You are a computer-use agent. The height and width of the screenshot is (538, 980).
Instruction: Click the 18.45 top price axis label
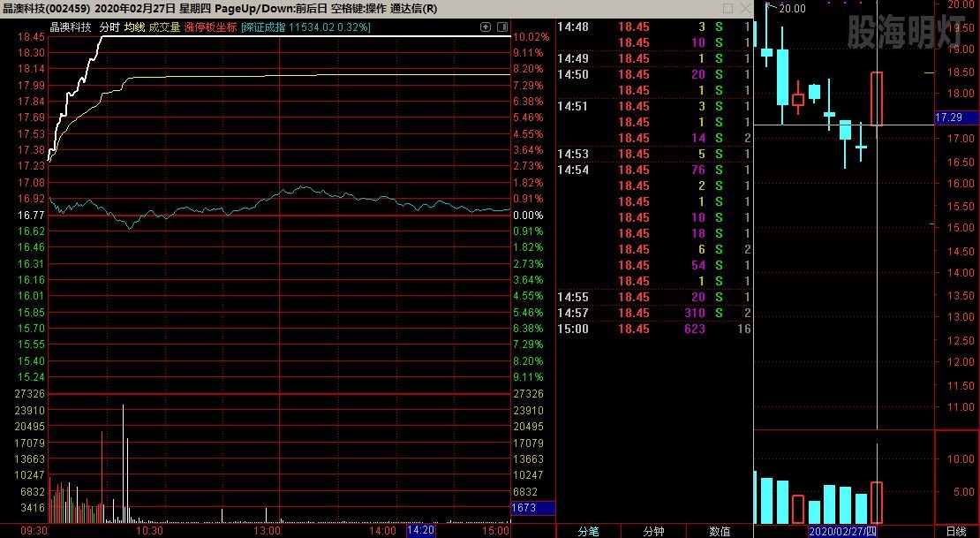tap(31, 37)
